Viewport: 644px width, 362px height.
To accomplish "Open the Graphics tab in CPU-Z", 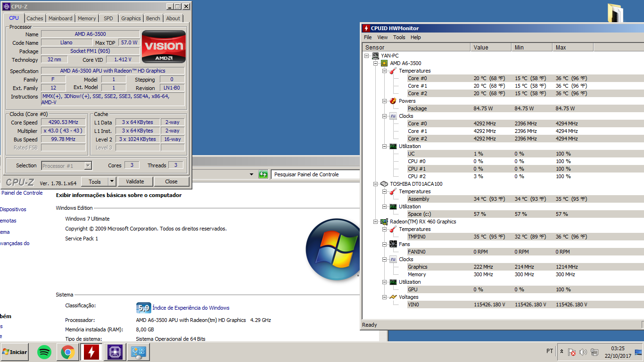I will point(131,18).
